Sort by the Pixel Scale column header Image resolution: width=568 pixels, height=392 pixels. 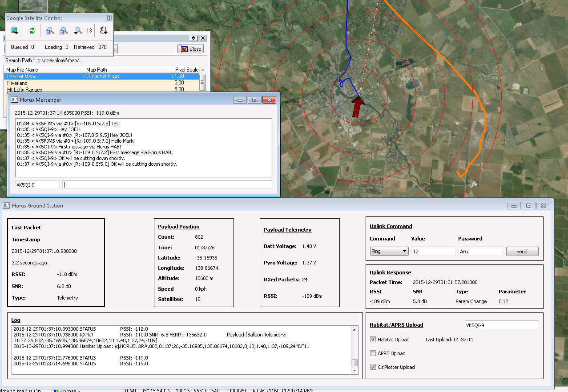(186, 70)
